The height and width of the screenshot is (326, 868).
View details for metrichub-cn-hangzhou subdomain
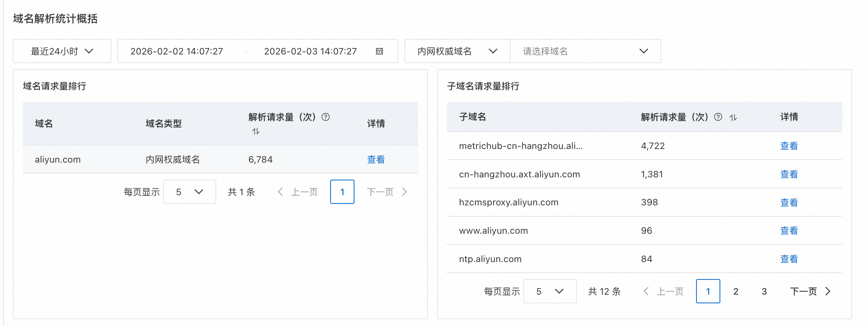click(789, 146)
